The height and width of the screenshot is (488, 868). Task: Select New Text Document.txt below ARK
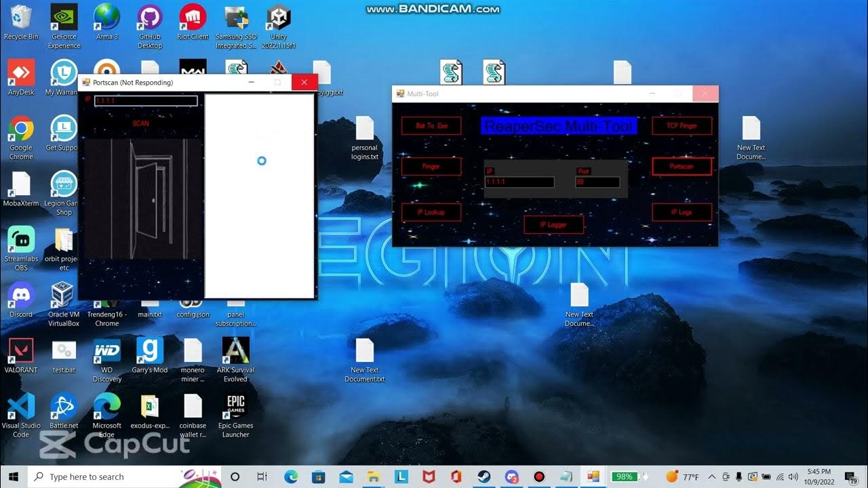365,360
